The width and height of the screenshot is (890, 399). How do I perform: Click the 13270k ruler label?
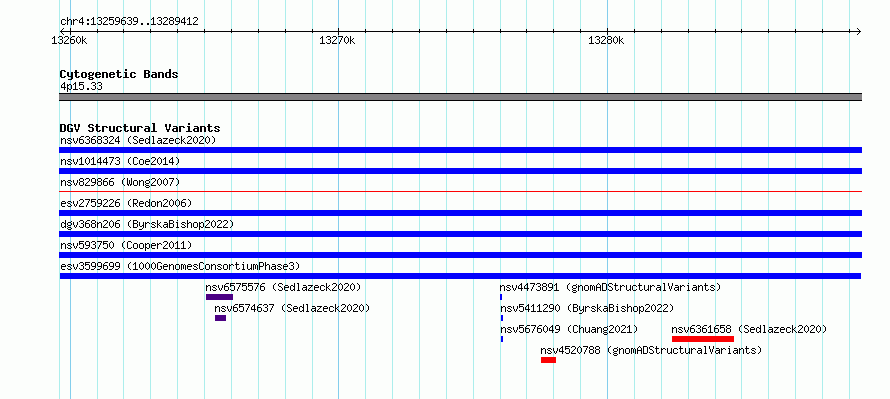337,40
